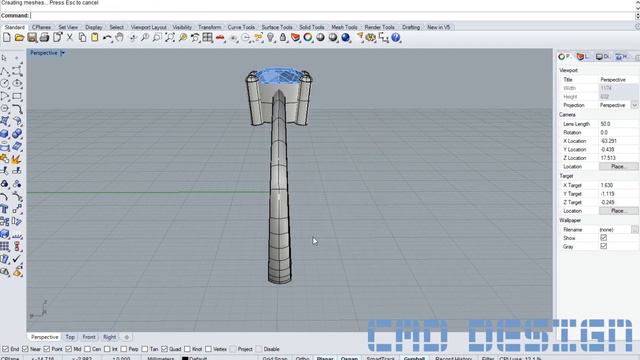
Task: Click the color wheel Object Properties icon
Action: pos(308,38)
